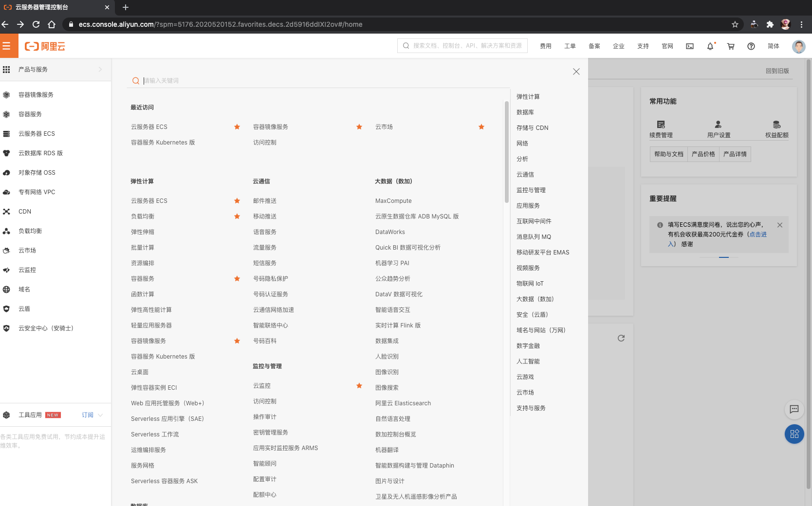Image resolution: width=812 pixels, height=506 pixels.
Task: Click the 产品价格 button
Action: (703, 154)
